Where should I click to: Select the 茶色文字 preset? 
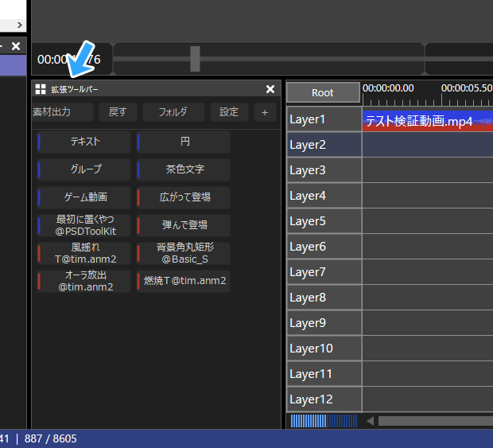pyautogui.click(x=184, y=169)
